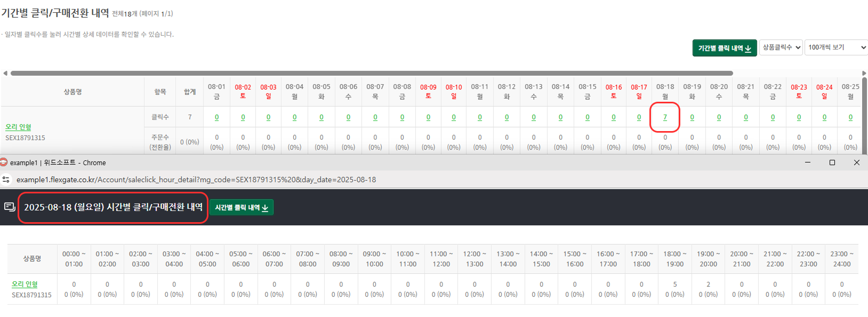Click the Chrome popup address bar URL
The width and height of the screenshot is (868, 317).
click(196, 180)
